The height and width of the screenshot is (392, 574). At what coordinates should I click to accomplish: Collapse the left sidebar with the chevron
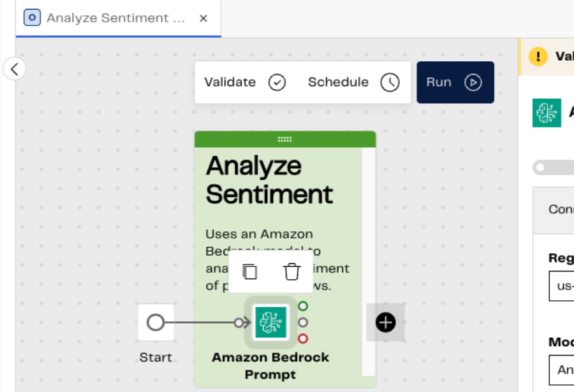tap(15, 69)
